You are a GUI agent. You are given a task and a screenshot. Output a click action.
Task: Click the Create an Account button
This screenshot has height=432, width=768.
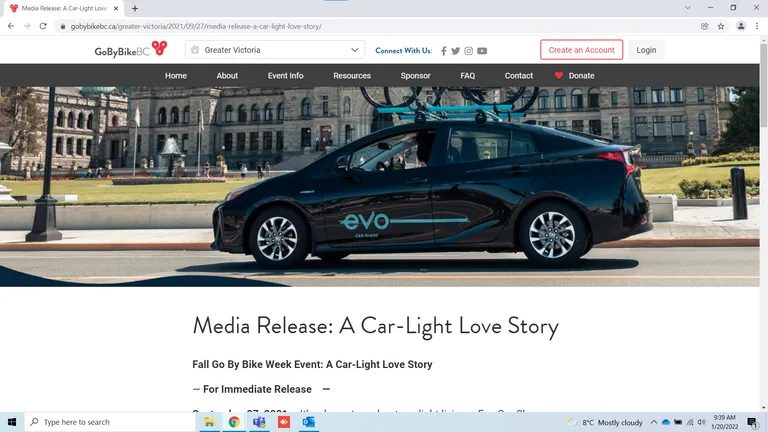[x=581, y=50]
